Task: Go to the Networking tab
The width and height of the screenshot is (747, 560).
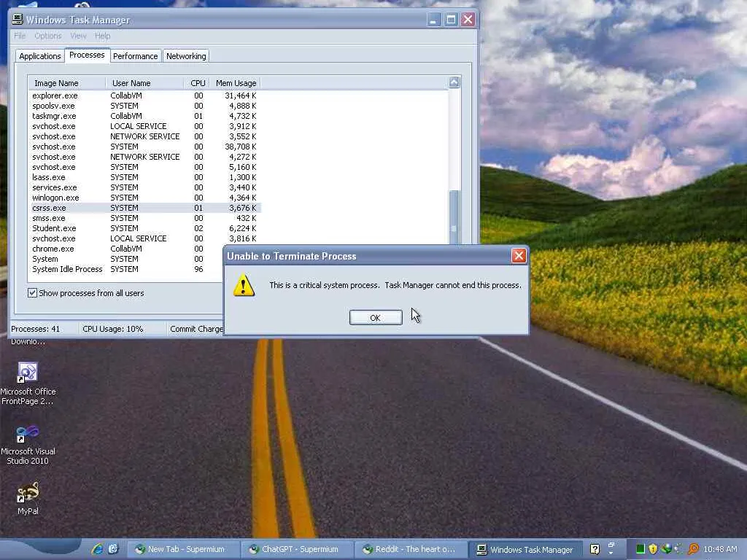Action: tap(186, 56)
